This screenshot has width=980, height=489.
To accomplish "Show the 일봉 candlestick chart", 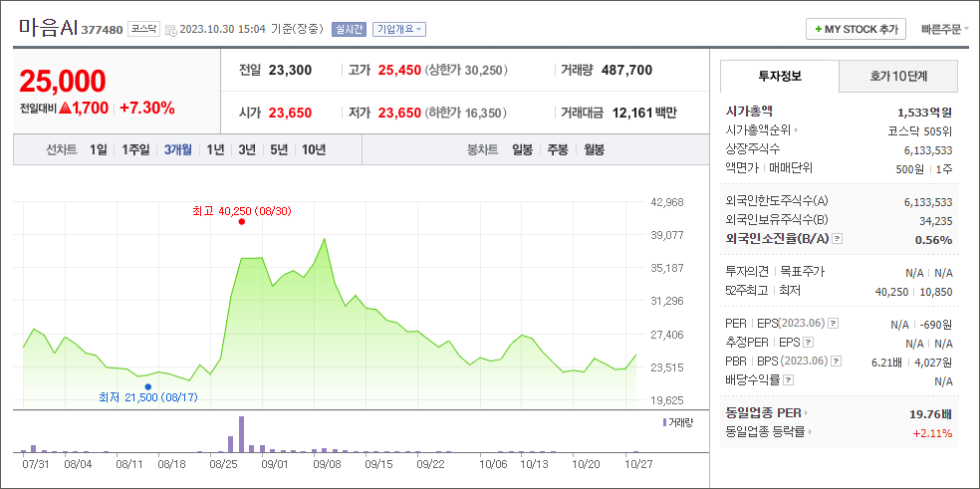I will 522,150.
